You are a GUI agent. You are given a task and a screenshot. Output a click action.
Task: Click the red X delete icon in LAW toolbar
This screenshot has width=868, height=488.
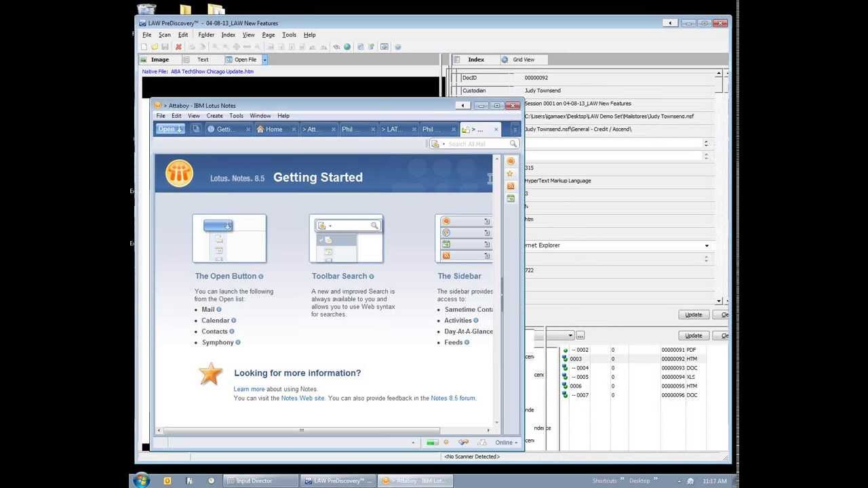(x=178, y=47)
